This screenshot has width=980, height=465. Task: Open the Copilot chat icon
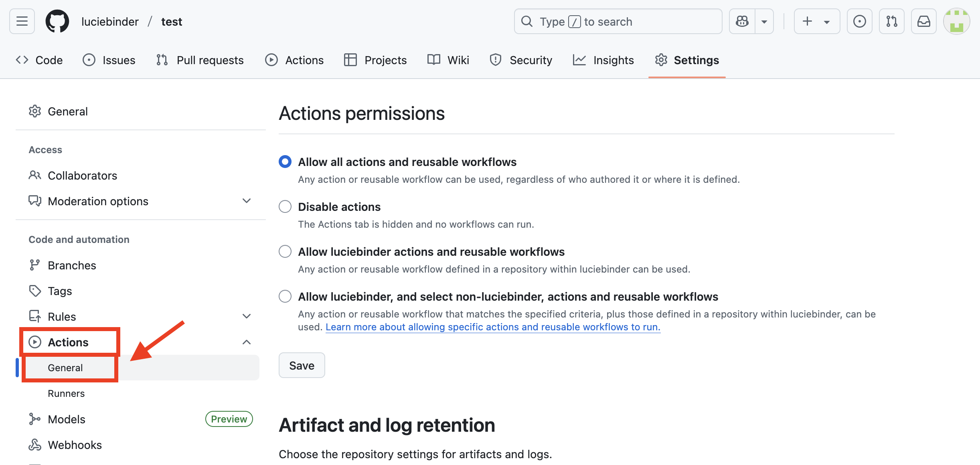[x=742, y=21]
